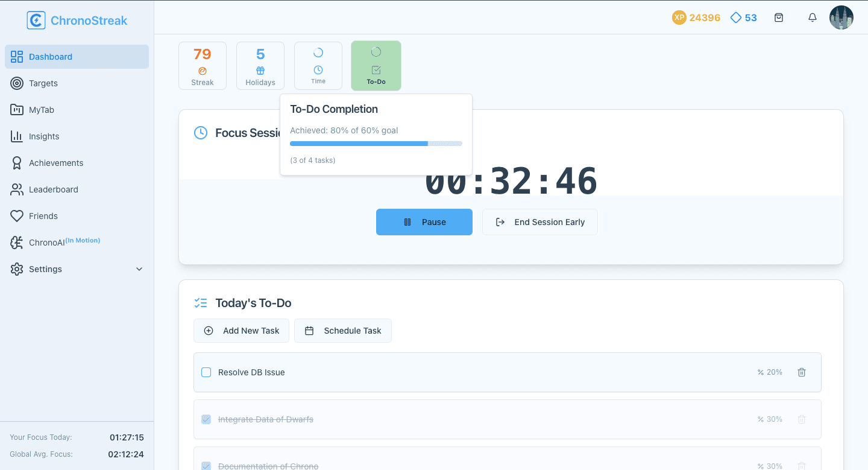Click End Session Early button

pyautogui.click(x=540, y=222)
